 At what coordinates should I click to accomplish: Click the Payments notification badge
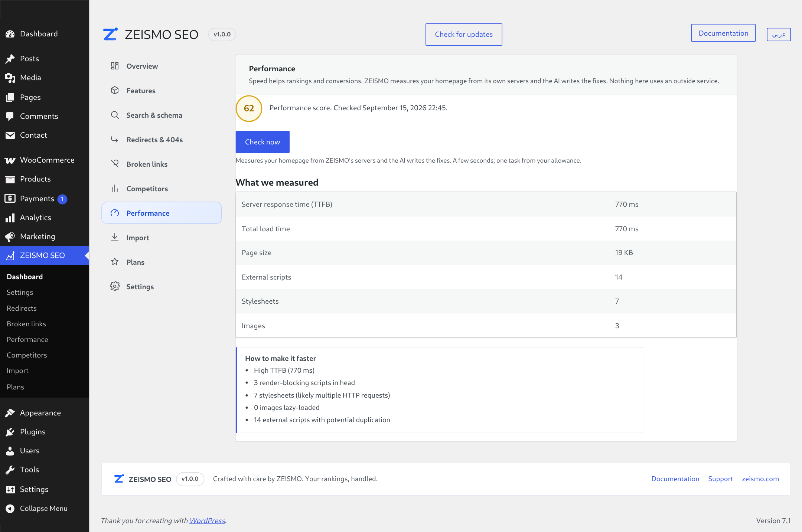[x=62, y=199]
